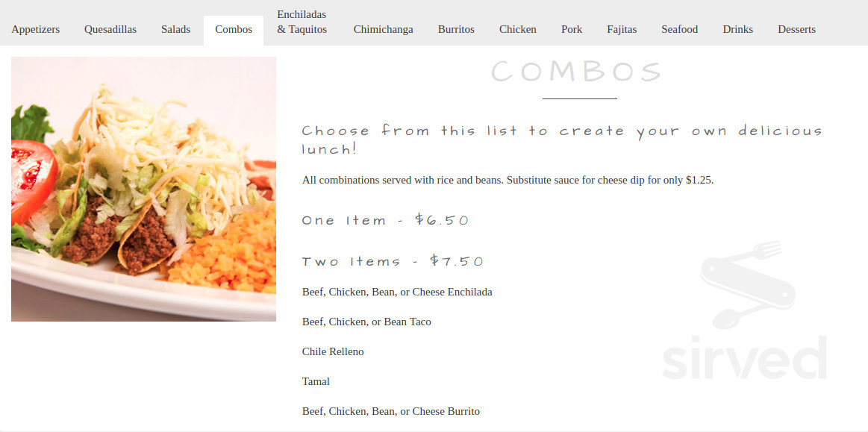Viewport: 868px width, 432px height.
Task: Go to the Desserts tab
Action: click(x=796, y=30)
